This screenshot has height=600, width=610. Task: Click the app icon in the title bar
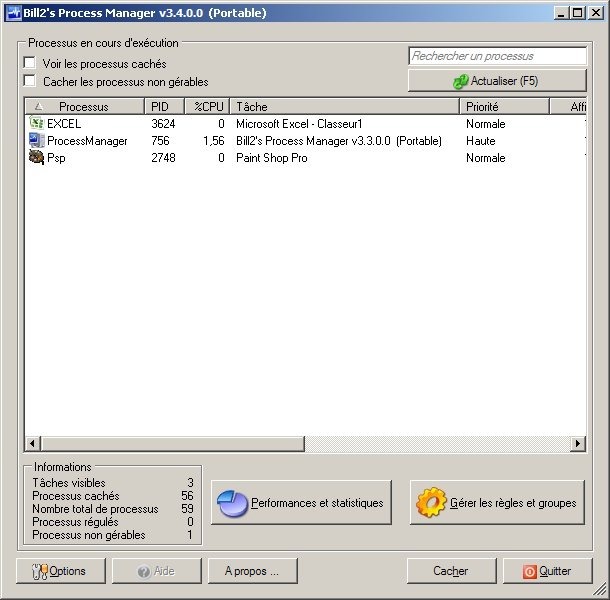tap(14, 13)
